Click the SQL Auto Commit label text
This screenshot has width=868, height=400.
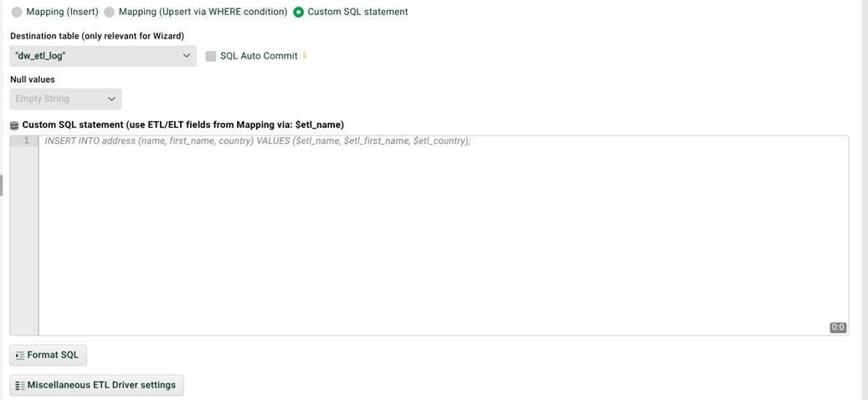coord(259,56)
